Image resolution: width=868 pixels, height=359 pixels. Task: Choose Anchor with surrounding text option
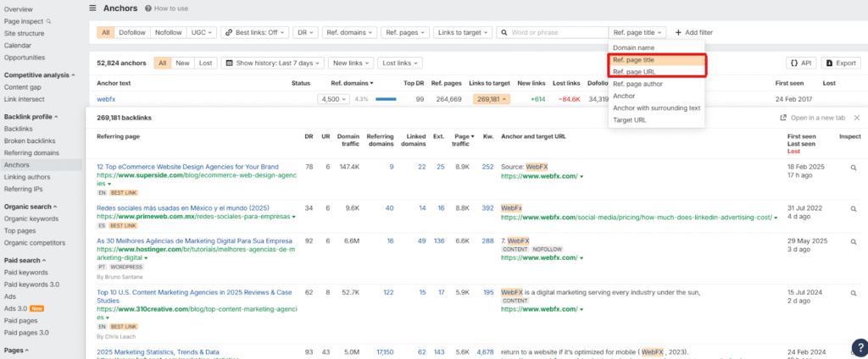coord(656,108)
